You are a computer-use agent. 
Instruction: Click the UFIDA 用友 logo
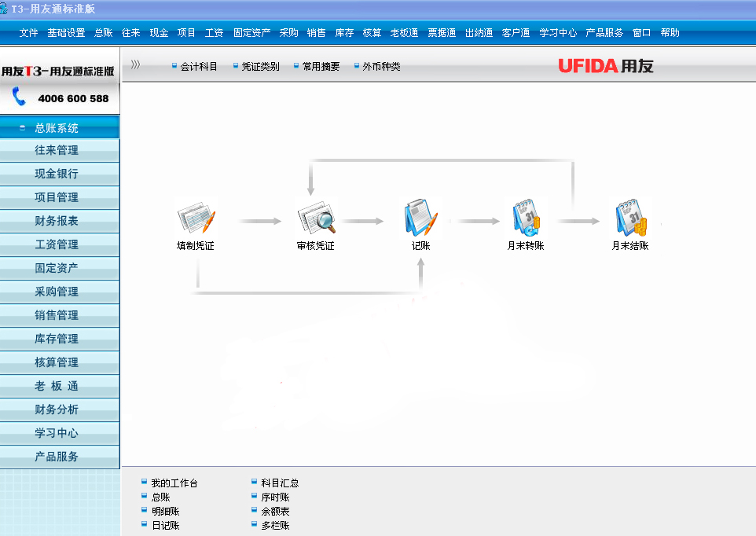coord(606,66)
